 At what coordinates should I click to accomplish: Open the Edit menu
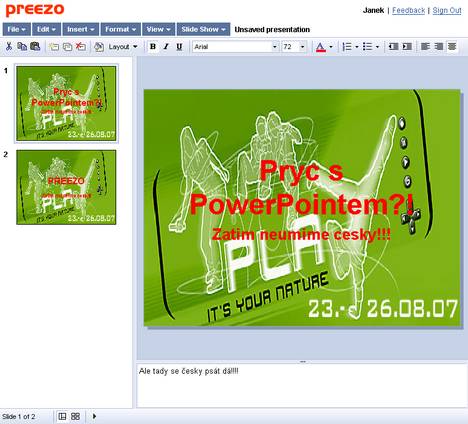click(46, 29)
